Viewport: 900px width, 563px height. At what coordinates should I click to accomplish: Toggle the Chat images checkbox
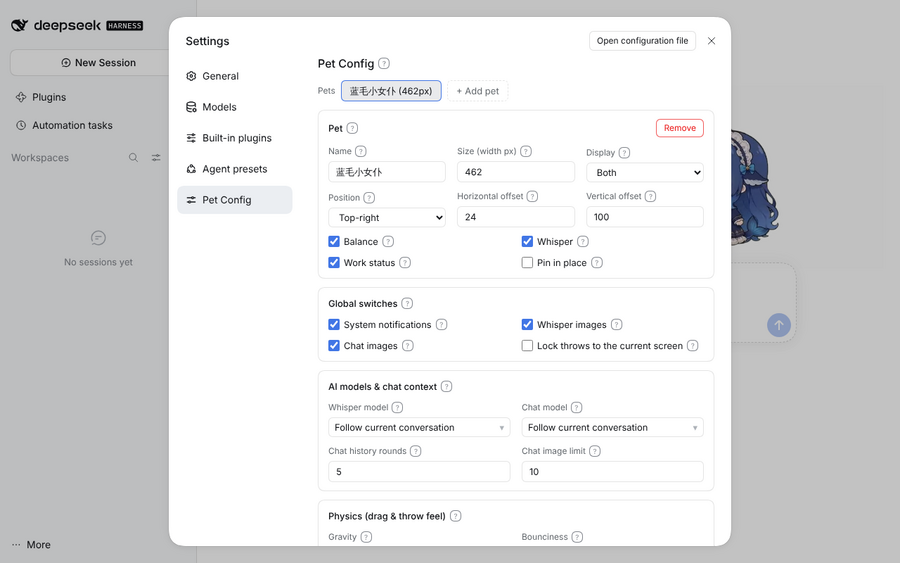point(334,346)
